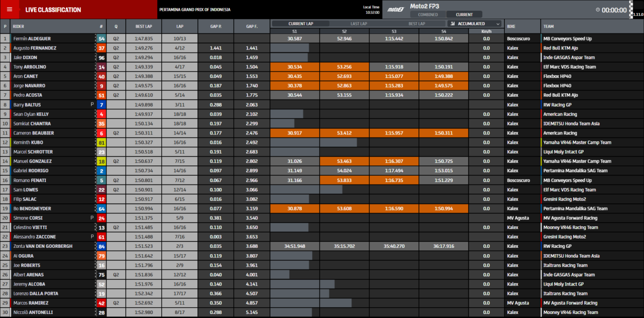Viewport: 644px width, 318px height.
Task: Click MV Agusta bike in Corsi's row
Action: click(518, 218)
